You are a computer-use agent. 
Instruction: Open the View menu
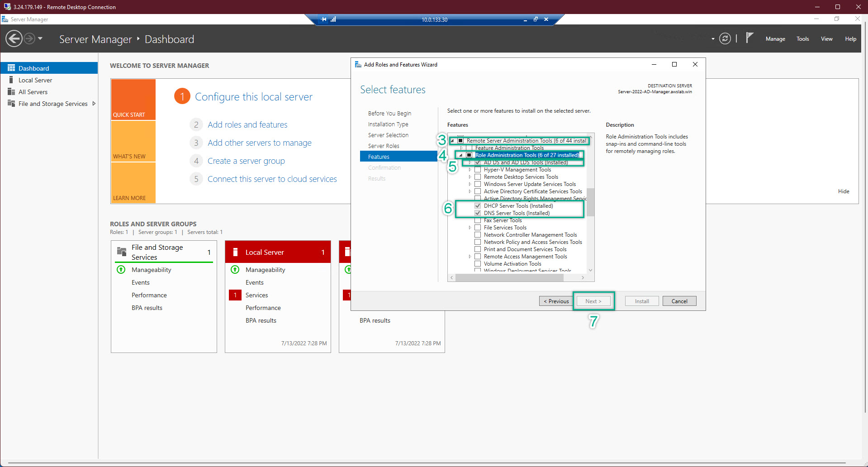827,39
